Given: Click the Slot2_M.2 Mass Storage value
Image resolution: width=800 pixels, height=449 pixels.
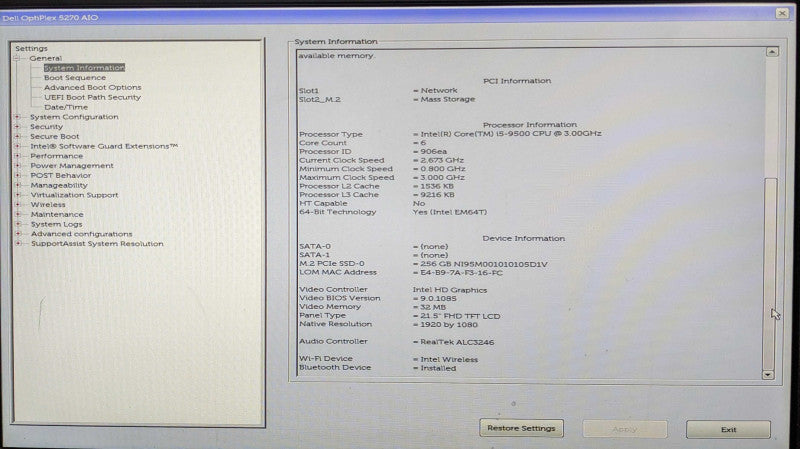Looking at the screenshot, I should click(x=447, y=99).
